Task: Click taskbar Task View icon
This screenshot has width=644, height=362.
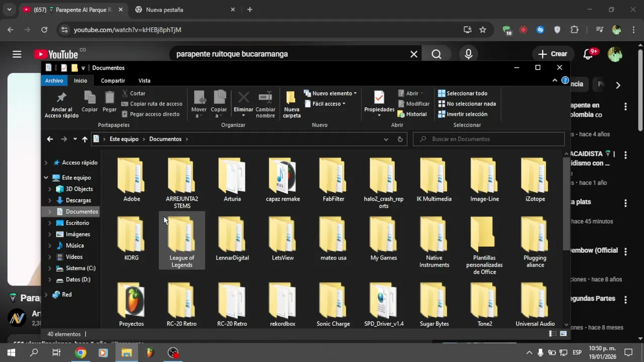Action: (x=56, y=353)
